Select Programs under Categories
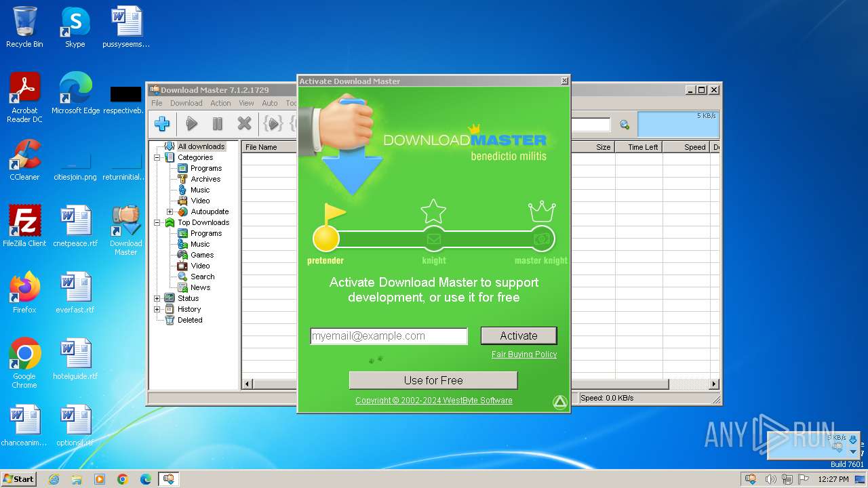The width and height of the screenshot is (868, 488). click(x=206, y=168)
